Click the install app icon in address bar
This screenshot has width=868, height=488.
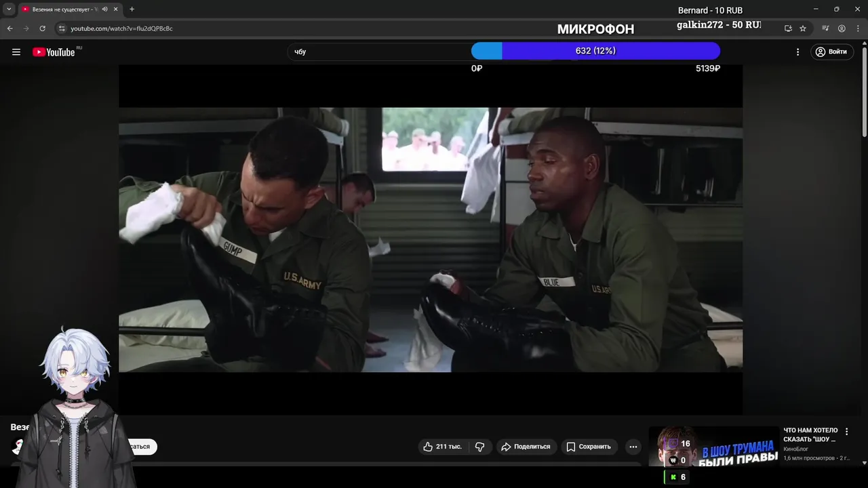(788, 28)
